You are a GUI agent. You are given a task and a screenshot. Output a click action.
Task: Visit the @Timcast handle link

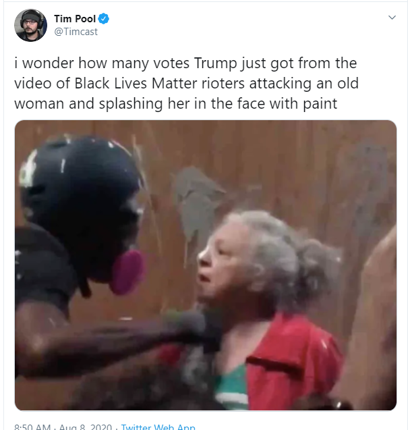coord(76,32)
